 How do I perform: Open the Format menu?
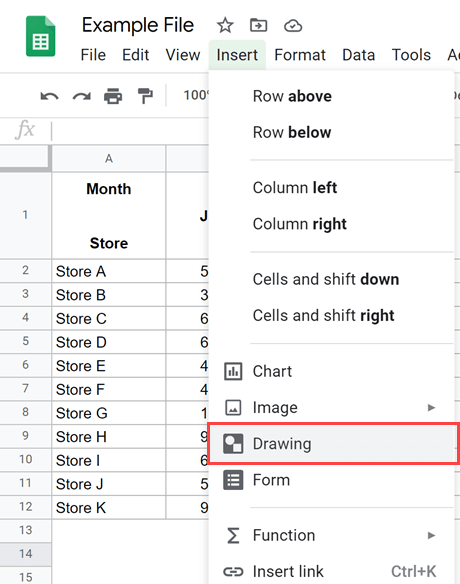[300, 55]
